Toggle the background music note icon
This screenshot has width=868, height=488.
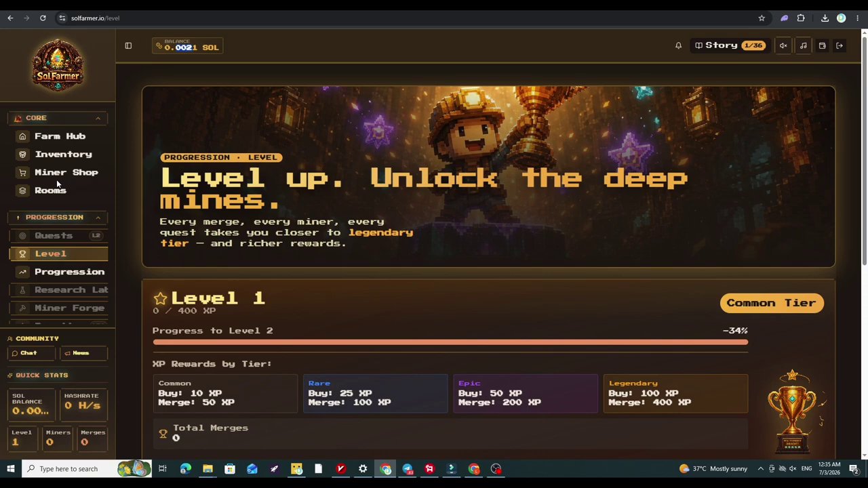(803, 45)
